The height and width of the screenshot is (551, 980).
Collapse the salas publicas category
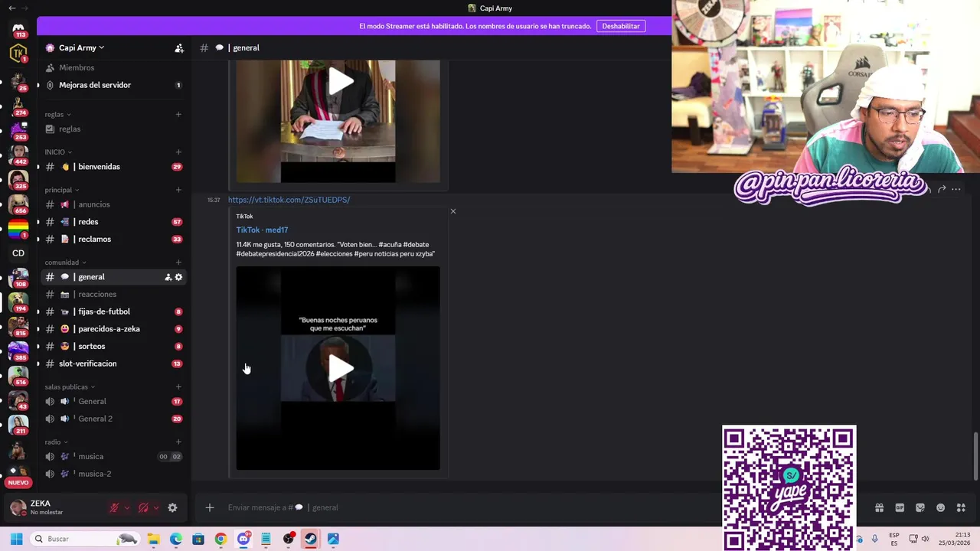click(x=69, y=387)
